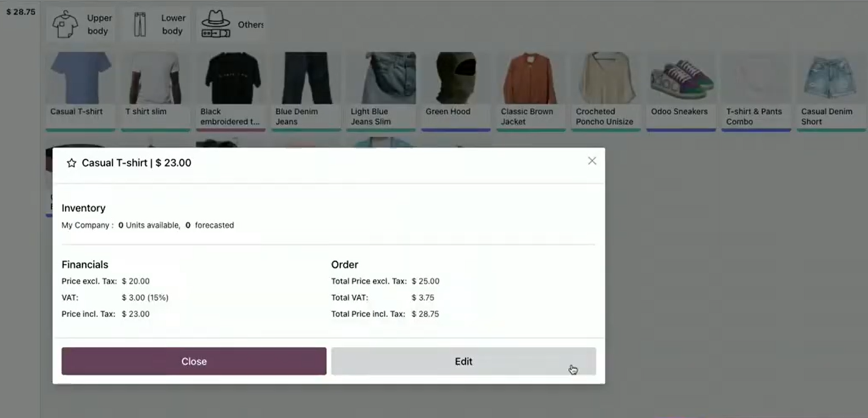Click the pants icon in Lower body

click(140, 25)
